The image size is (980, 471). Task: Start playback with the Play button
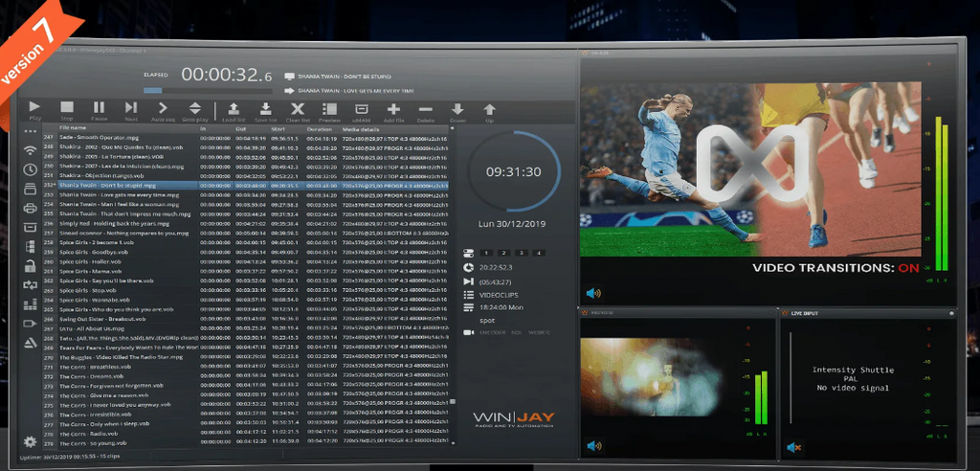(x=35, y=110)
